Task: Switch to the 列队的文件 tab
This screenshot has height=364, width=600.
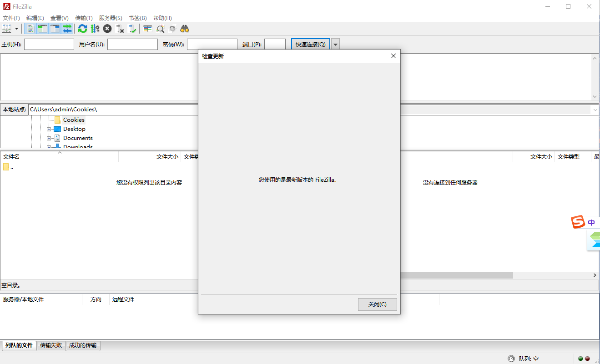Action: point(19,345)
